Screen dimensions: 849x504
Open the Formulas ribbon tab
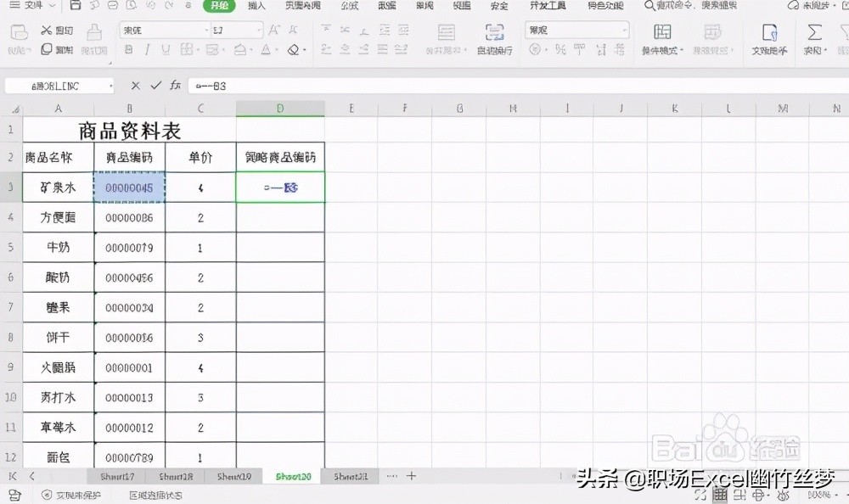pos(349,5)
